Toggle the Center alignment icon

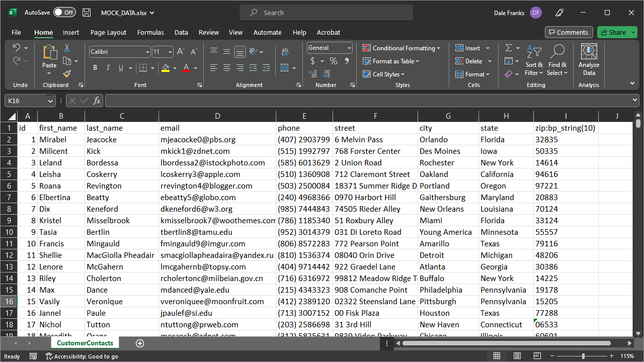pos(227,68)
